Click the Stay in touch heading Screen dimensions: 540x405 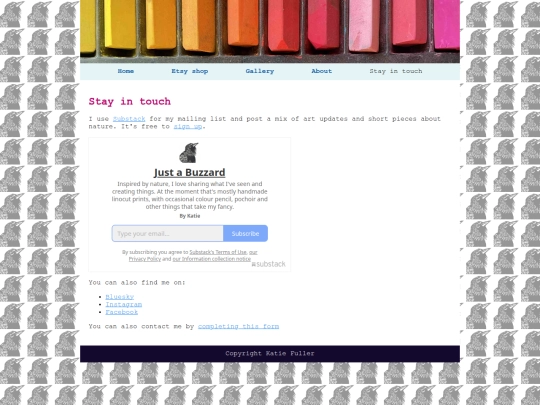pos(129,102)
